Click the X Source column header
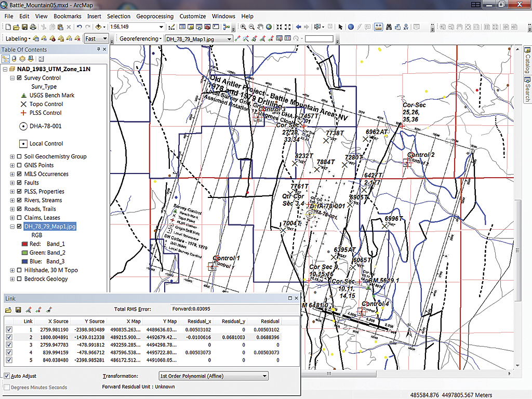Screen dimensions: 532x399 [52, 321]
